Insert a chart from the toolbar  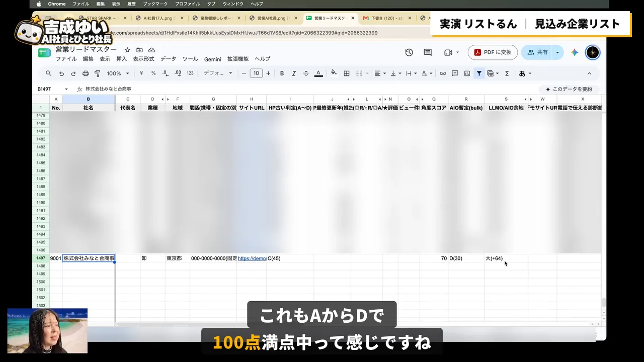467,73
